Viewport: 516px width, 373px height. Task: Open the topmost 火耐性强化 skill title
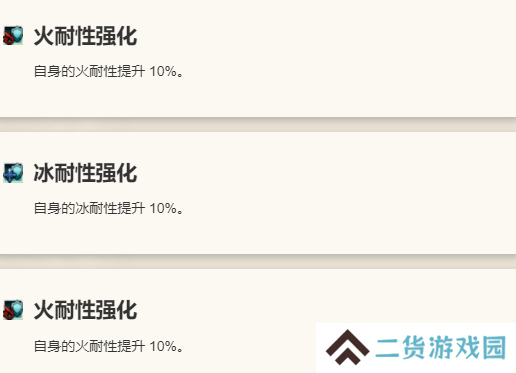tap(85, 36)
